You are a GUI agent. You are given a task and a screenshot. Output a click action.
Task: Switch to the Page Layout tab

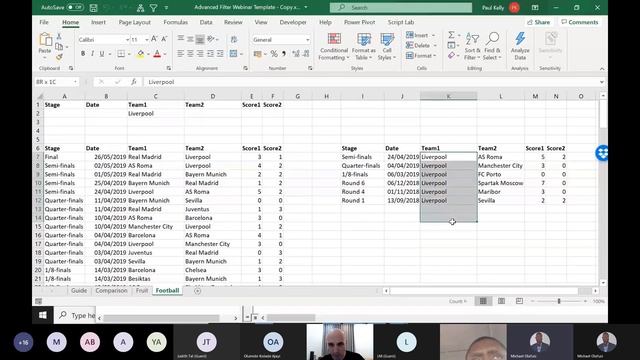[x=135, y=22]
